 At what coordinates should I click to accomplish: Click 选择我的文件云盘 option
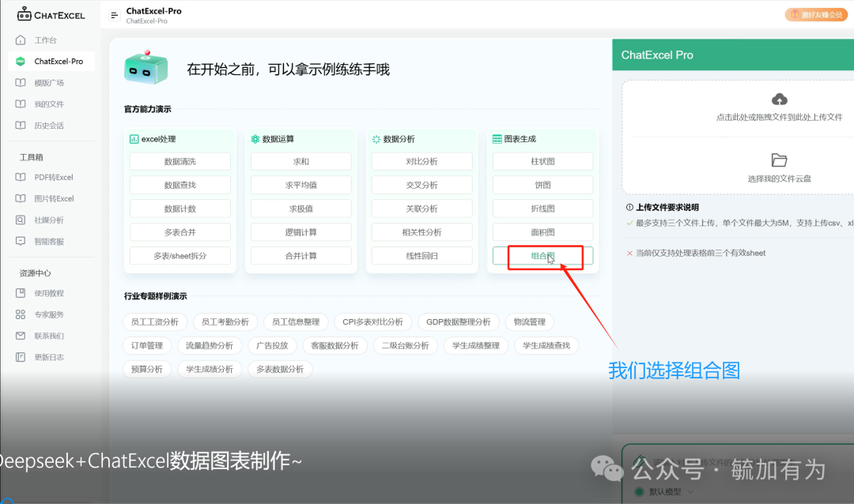pyautogui.click(x=780, y=179)
